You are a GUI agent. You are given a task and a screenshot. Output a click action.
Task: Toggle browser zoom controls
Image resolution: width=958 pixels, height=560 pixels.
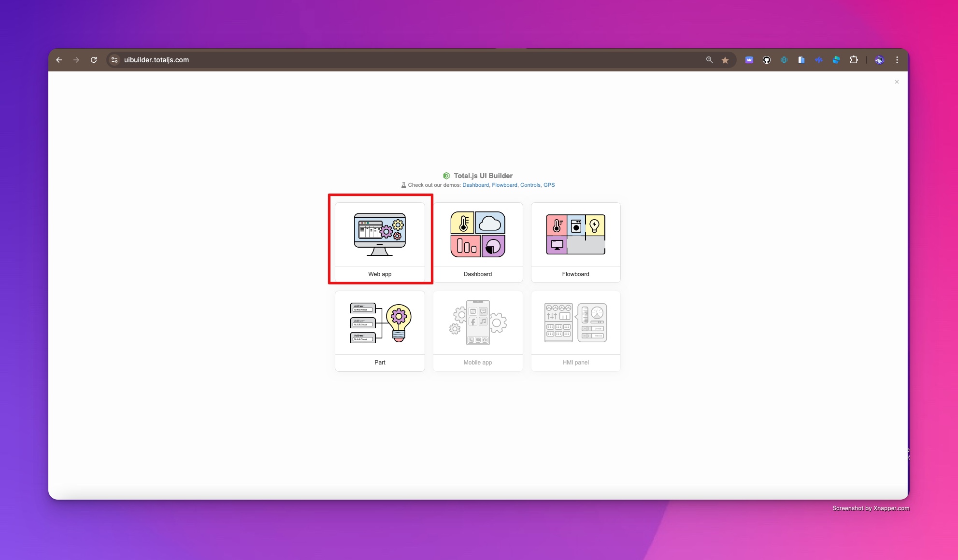710,60
